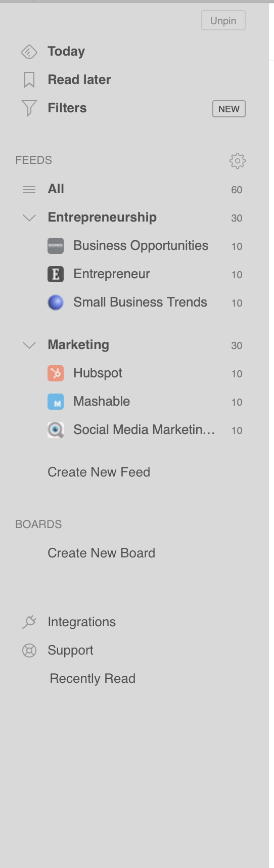Open feed settings gear icon
This screenshot has height=868, width=274.
(237, 161)
